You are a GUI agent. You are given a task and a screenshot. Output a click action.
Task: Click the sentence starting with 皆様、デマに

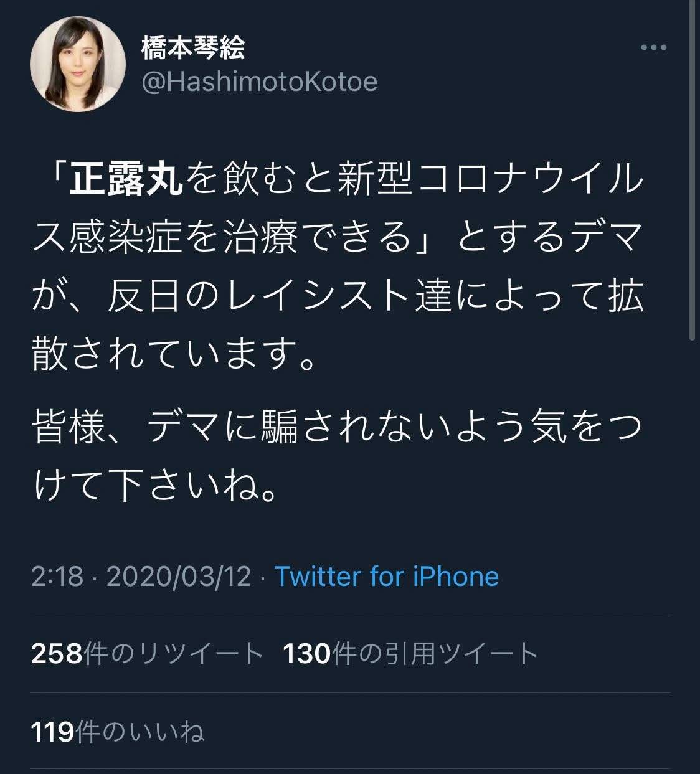(x=336, y=428)
